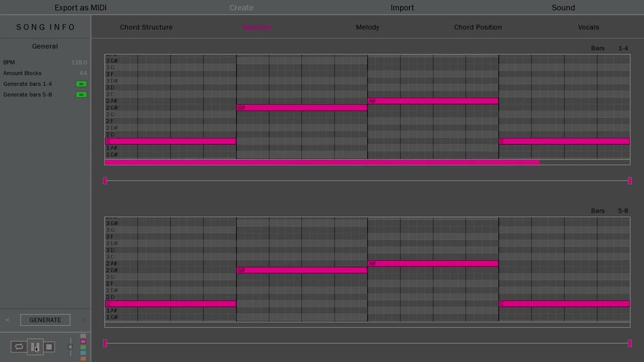Click the GENERATE button
Viewport: 644px width, 362px height.
pos(45,320)
